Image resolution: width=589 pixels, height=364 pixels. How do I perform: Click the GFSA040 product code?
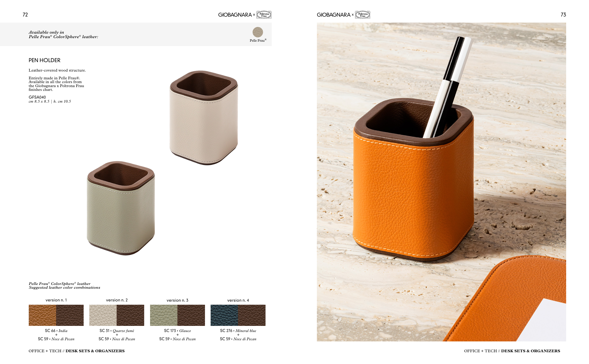click(x=37, y=97)
